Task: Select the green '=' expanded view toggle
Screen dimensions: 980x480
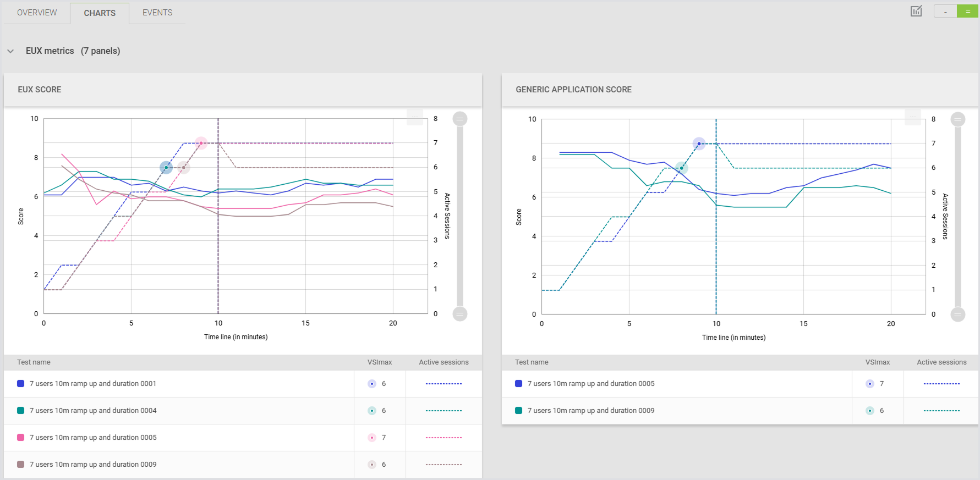Action: [968, 11]
